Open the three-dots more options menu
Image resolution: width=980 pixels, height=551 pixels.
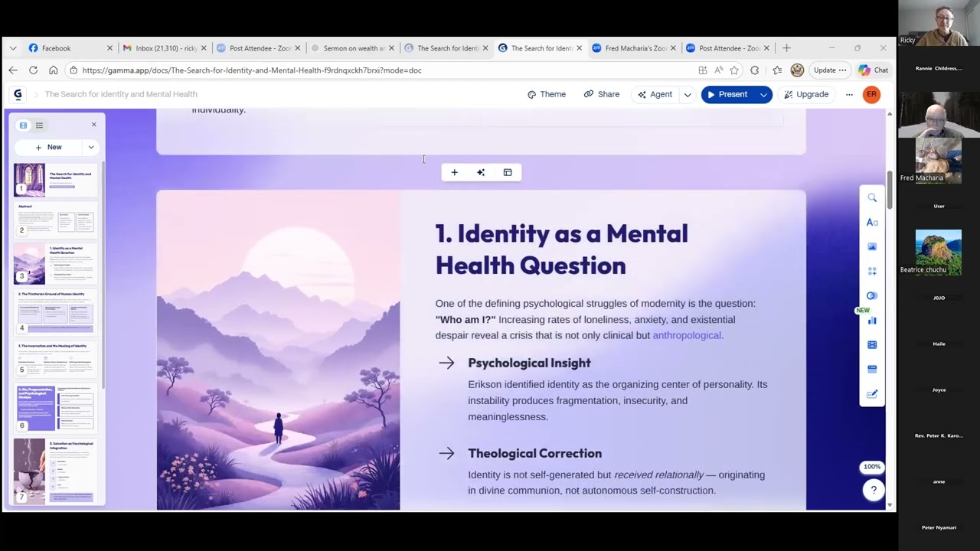point(849,95)
